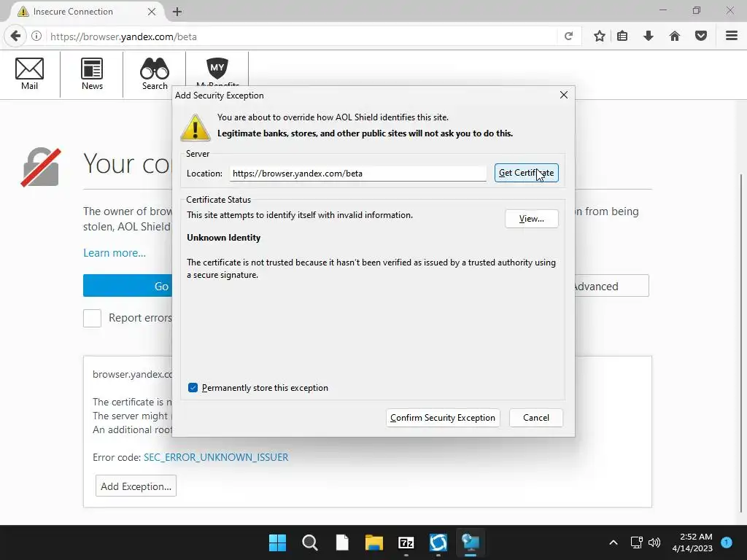The height and width of the screenshot is (560, 747).
Task: Close the Add Security Exception dialog
Action: point(564,95)
